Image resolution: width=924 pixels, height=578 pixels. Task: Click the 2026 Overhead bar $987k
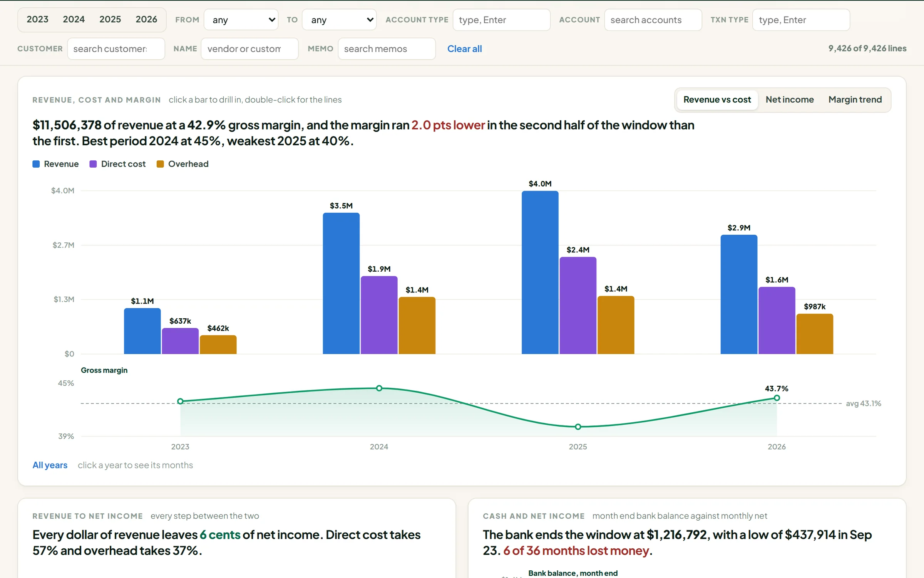coord(815,334)
